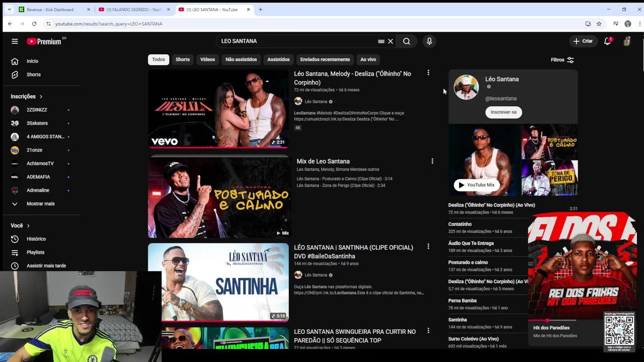
Task: Go back in Chrome
Action: click(10, 24)
